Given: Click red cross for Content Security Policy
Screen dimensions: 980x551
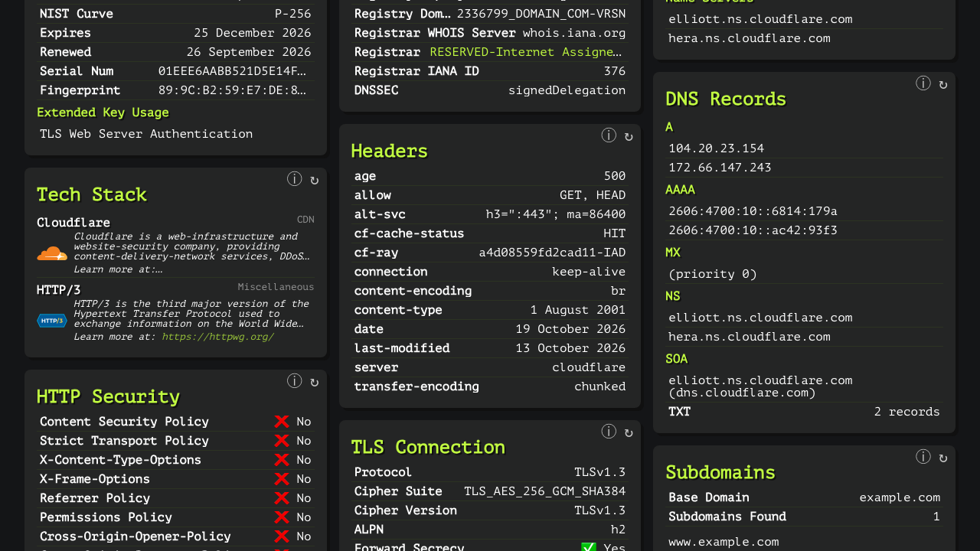Looking at the screenshot, I should pyautogui.click(x=282, y=422).
